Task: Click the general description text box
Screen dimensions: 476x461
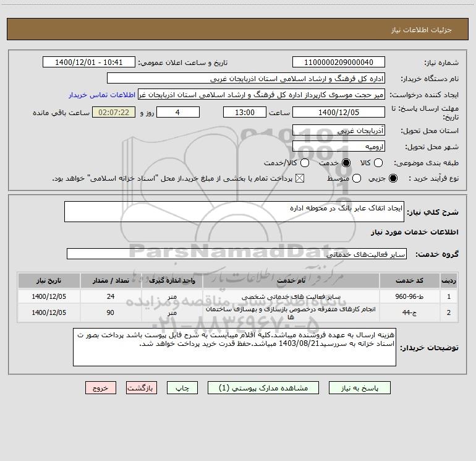Action: [x=234, y=212]
